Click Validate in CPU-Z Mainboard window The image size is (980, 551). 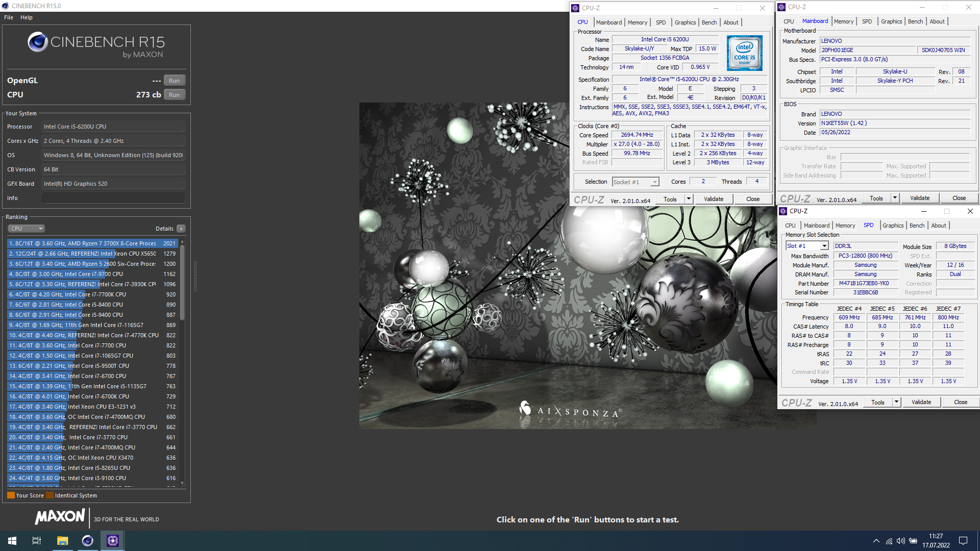coord(920,198)
